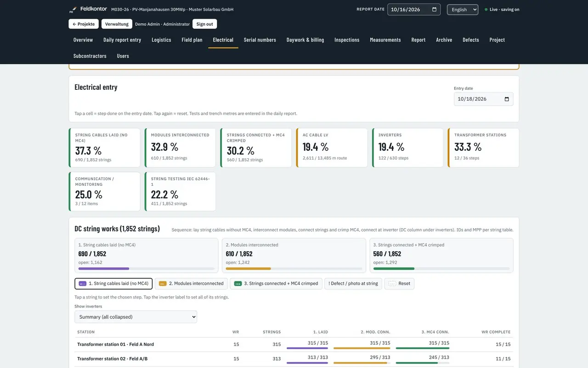The height and width of the screenshot is (368, 588).
Task: Select step 1 String cables laid toggle
Action: pos(113,283)
